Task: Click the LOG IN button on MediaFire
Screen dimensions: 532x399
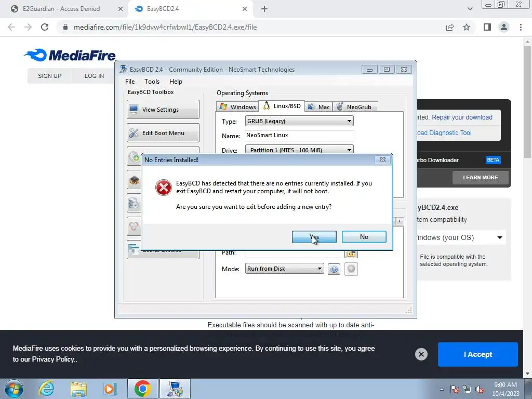Action: pos(95,76)
